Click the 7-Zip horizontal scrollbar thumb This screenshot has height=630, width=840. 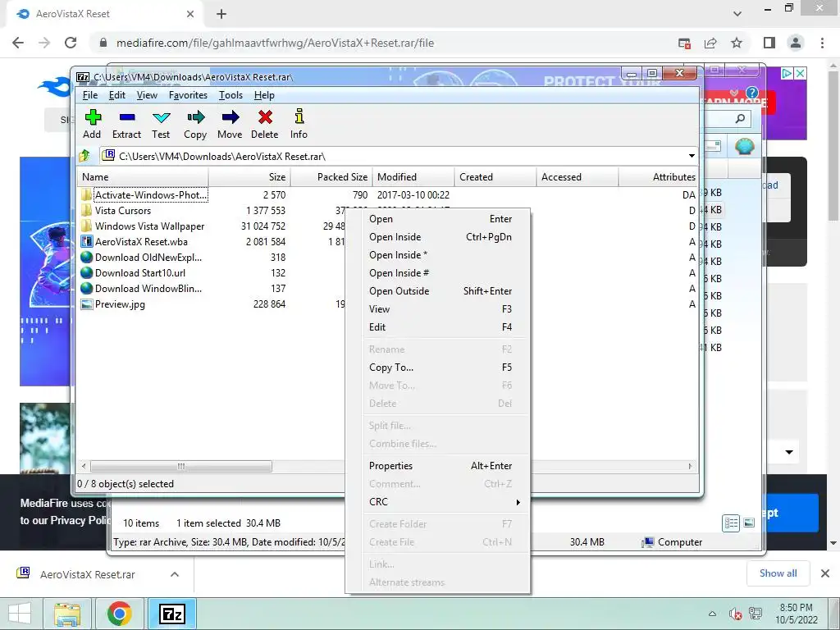(181, 466)
